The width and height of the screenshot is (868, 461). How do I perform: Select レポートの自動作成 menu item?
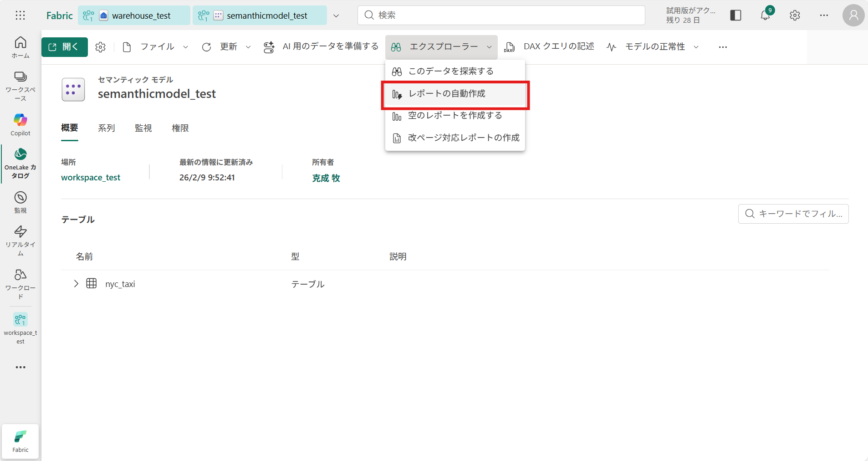(447, 94)
